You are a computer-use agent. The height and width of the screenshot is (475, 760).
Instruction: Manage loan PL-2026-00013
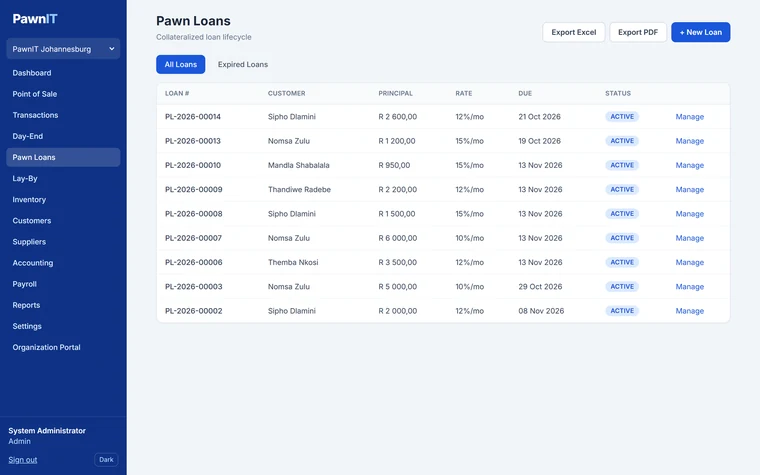(x=690, y=141)
